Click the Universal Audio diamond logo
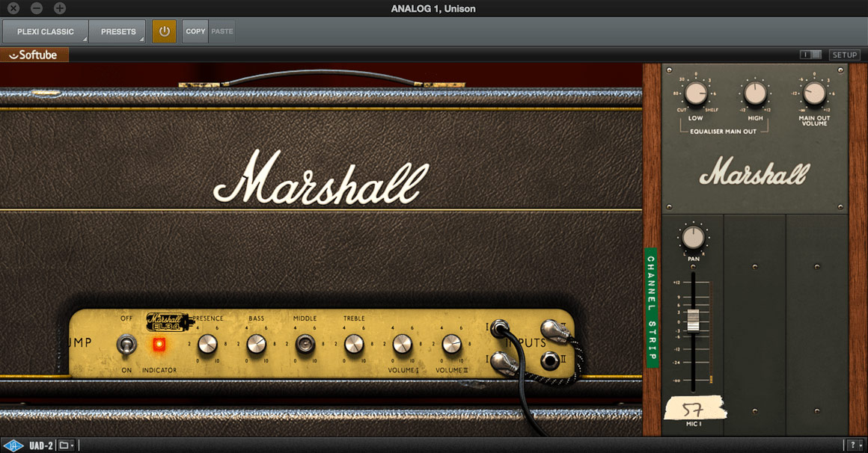This screenshot has height=453, width=868. point(13,446)
